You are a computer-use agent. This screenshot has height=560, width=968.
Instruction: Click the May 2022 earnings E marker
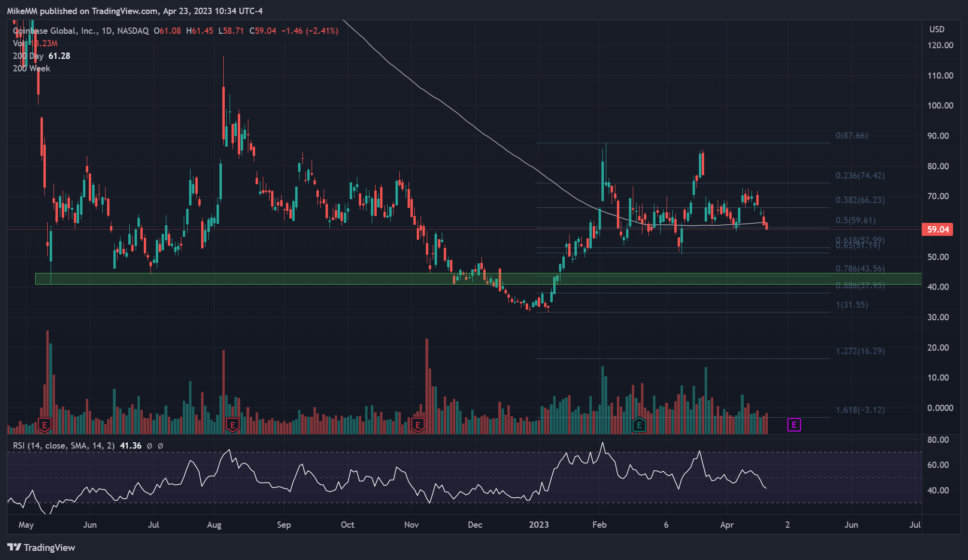click(44, 425)
